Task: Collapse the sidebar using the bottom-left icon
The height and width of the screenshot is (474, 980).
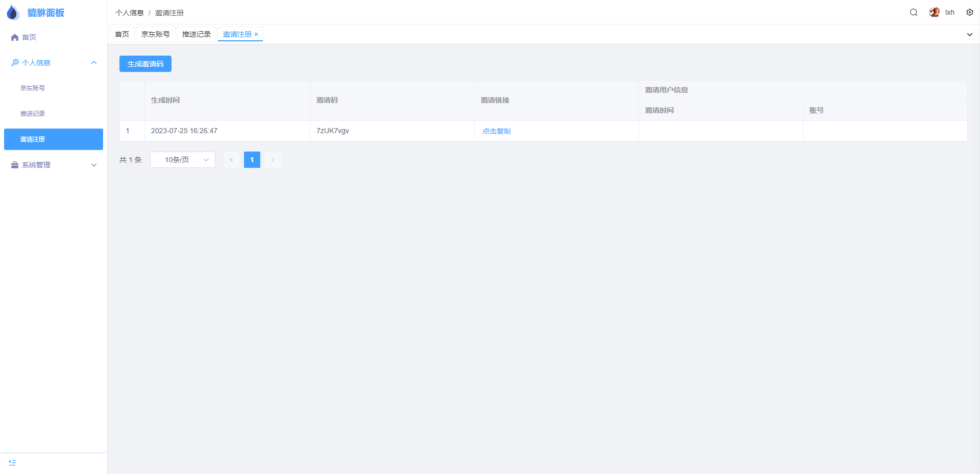Action: 12,462
